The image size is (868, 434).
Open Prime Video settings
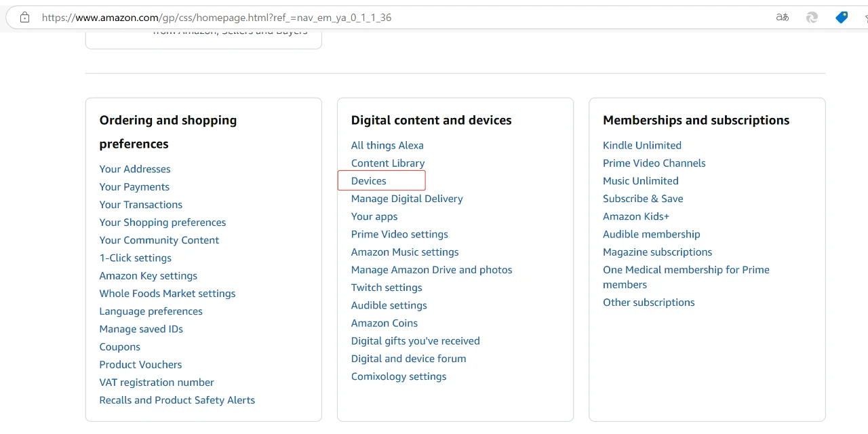(x=399, y=234)
